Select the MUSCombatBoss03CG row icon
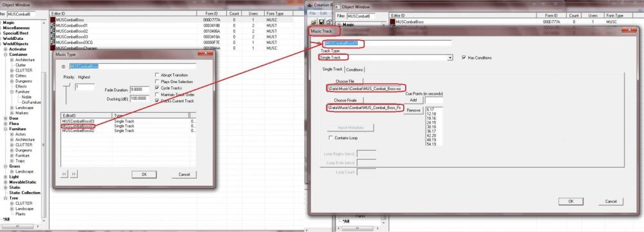Screen dimensions: 644x232 (x=53, y=43)
